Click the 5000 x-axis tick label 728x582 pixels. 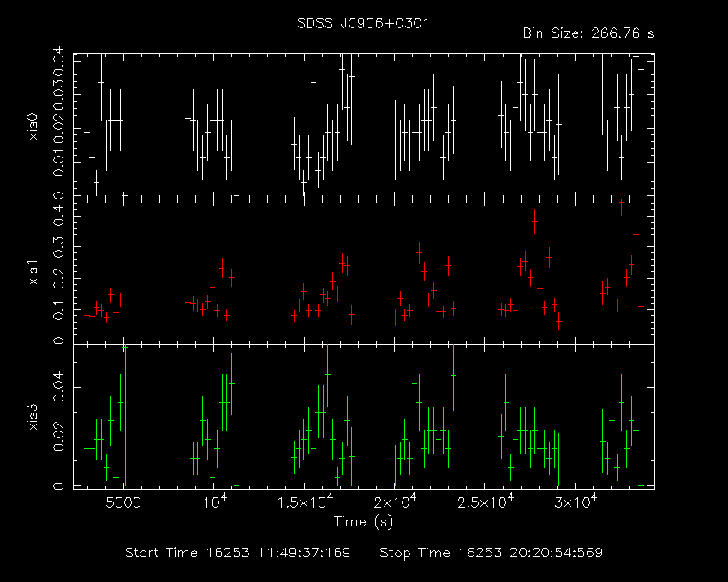pos(123,502)
